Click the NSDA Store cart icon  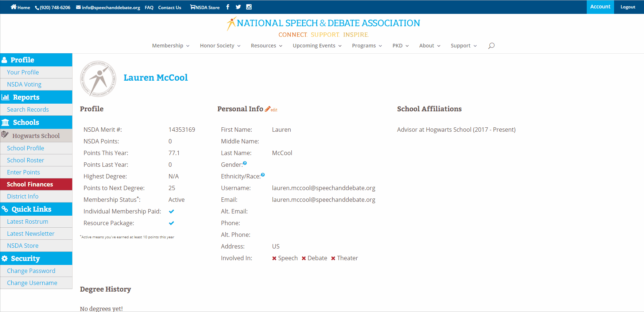point(193,7)
